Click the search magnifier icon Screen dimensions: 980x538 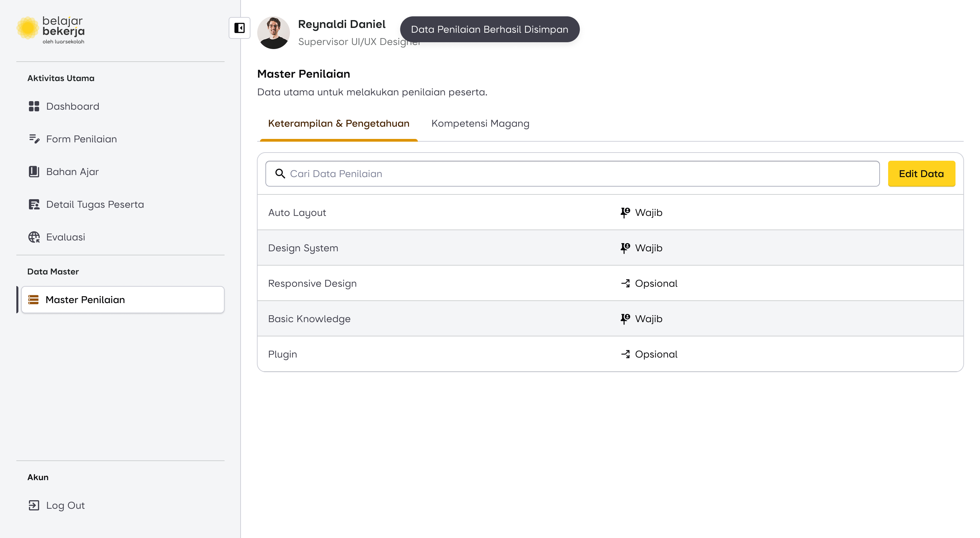280,174
